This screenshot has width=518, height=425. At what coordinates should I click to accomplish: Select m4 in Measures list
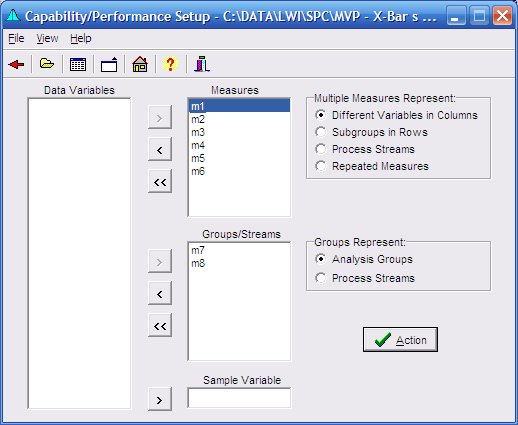point(239,145)
